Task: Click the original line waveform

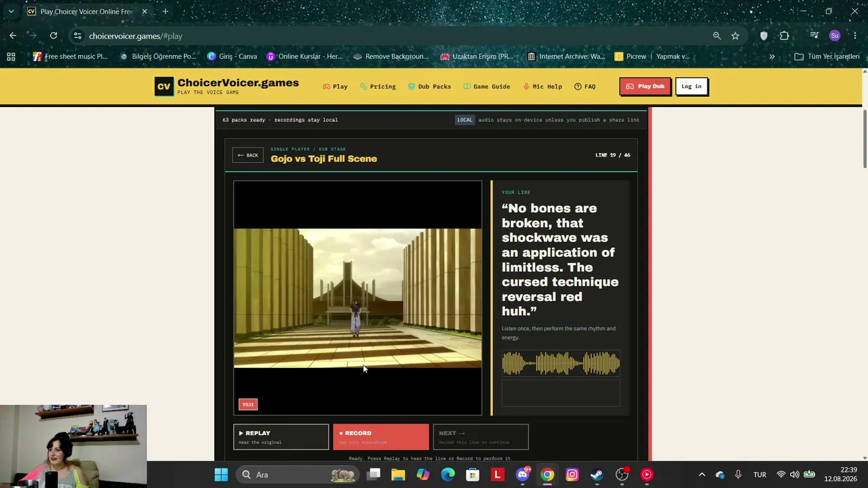Action: [x=561, y=364]
